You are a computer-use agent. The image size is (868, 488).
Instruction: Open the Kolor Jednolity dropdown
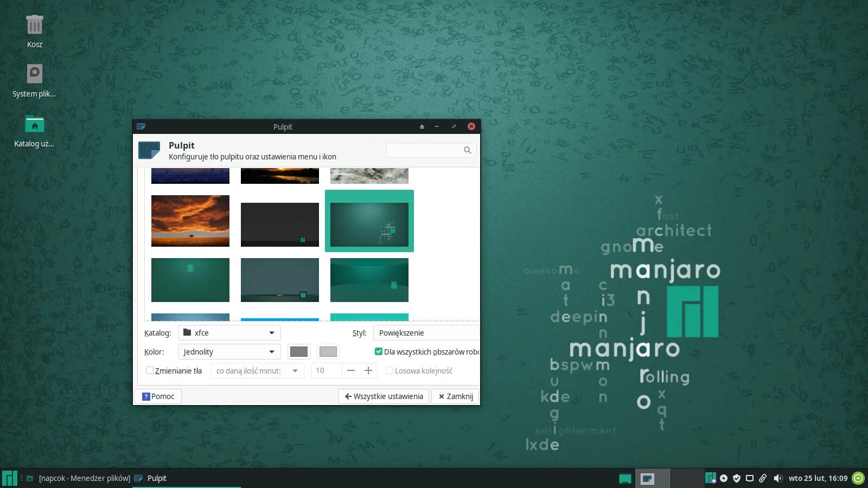point(229,351)
